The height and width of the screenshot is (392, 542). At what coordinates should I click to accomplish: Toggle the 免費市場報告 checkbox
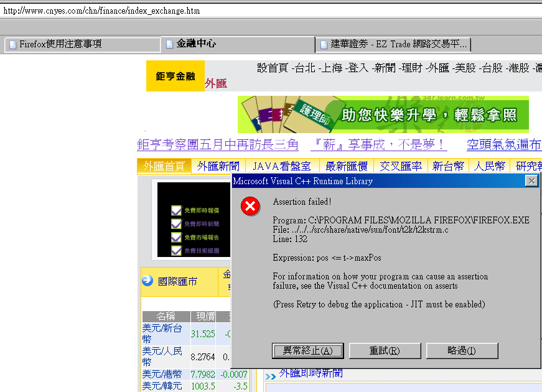tap(176, 237)
